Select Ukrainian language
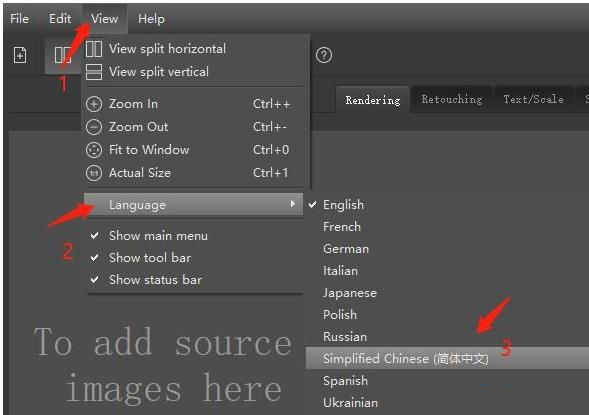589x415 pixels. click(x=350, y=403)
